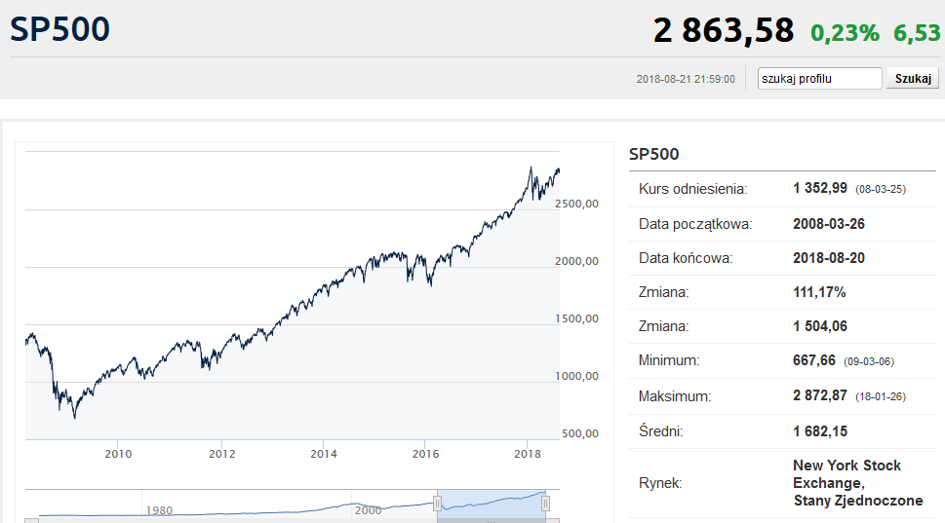This screenshot has width=945, height=523.
Task: Click the highlighted blue range in the navigator
Action: coord(491,503)
